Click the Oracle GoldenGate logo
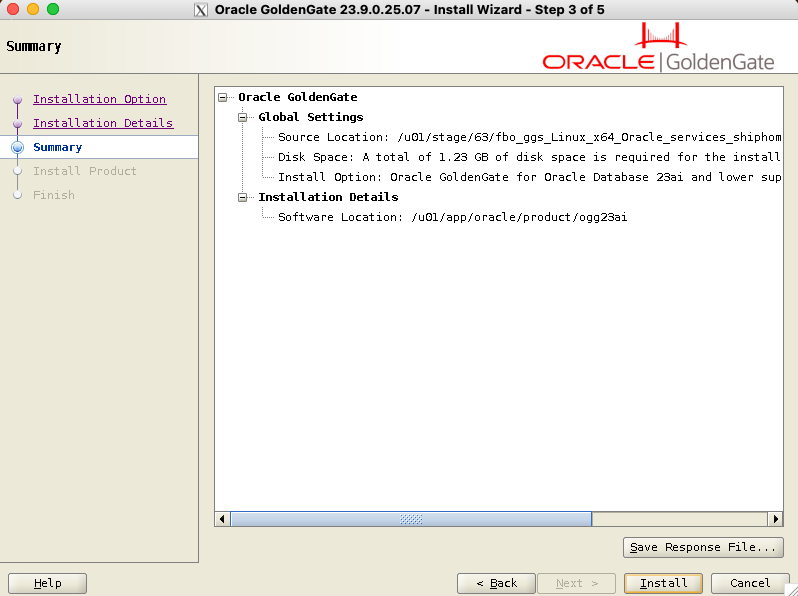The image size is (798, 596). 659,47
